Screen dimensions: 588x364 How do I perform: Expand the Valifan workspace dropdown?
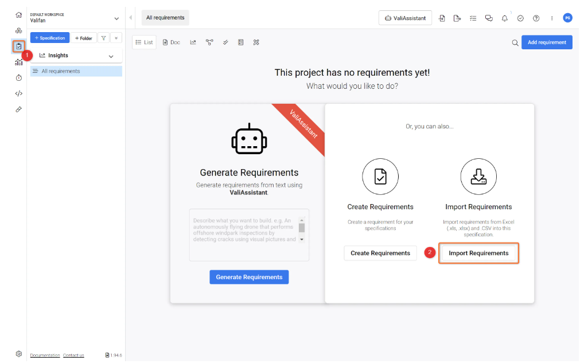click(116, 18)
